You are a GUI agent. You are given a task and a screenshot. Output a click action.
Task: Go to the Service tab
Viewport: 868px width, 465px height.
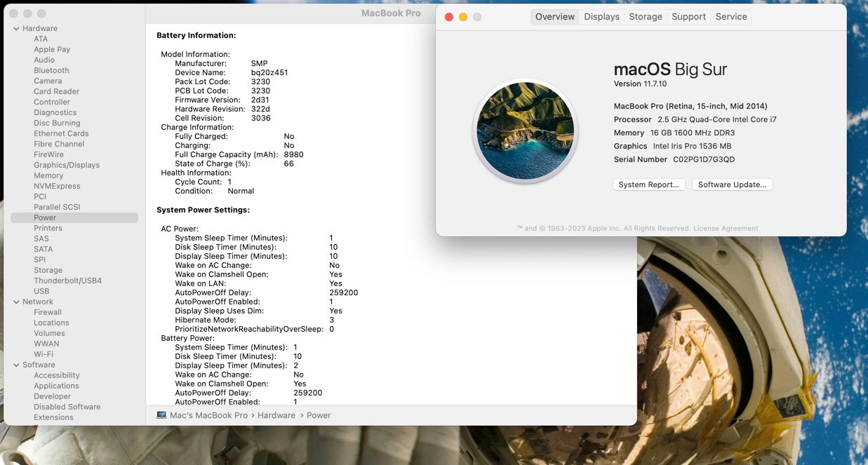(x=730, y=17)
